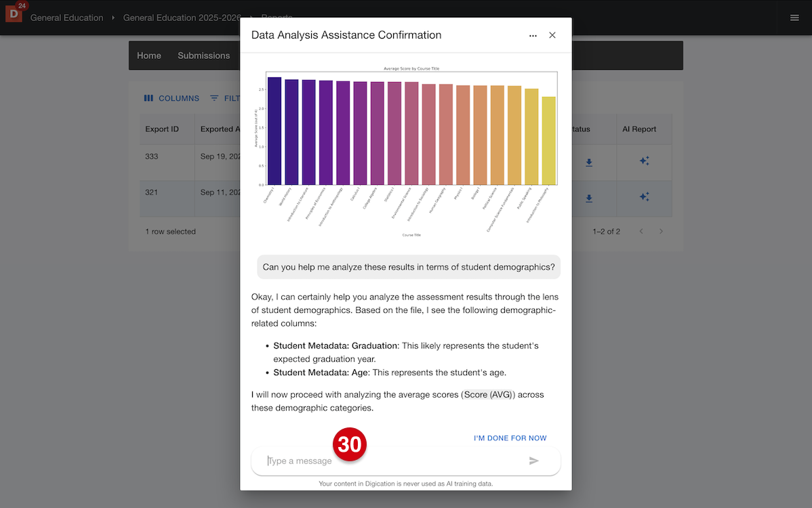Go to the Home tab
Image resolution: width=812 pixels, height=508 pixels.
[149, 56]
